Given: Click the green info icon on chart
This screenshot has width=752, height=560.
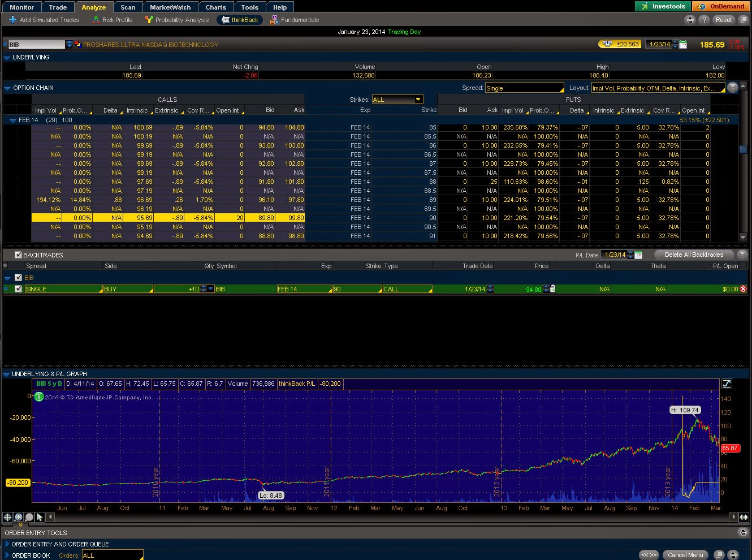Looking at the screenshot, I should click(x=39, y=397).
